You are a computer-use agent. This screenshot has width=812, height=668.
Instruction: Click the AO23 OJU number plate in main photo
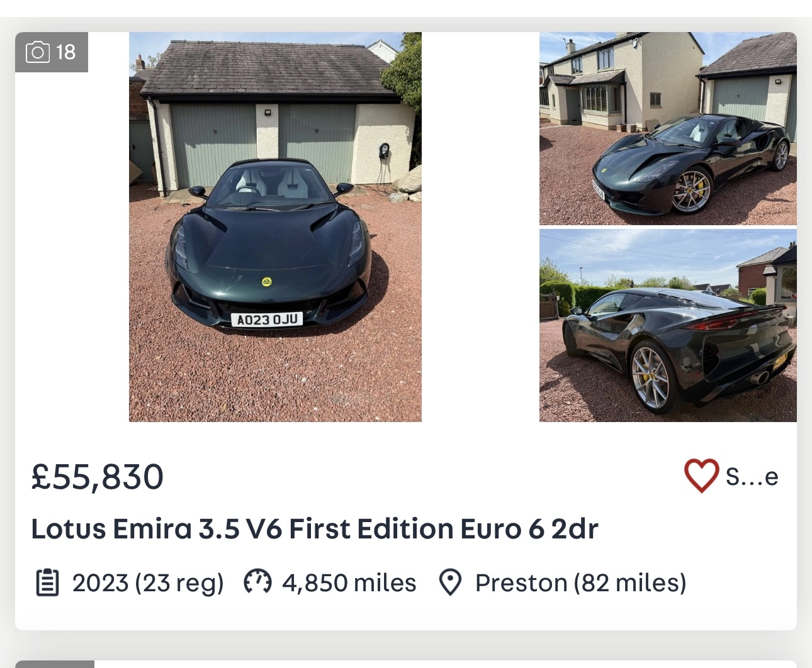click(x=267, y=320)
